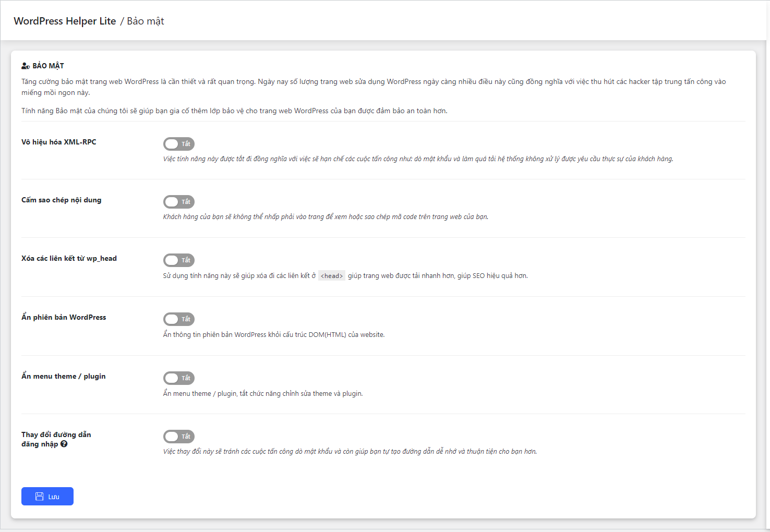Click the <head> code tag
The image size is (770, 532).
click(332, 276)
